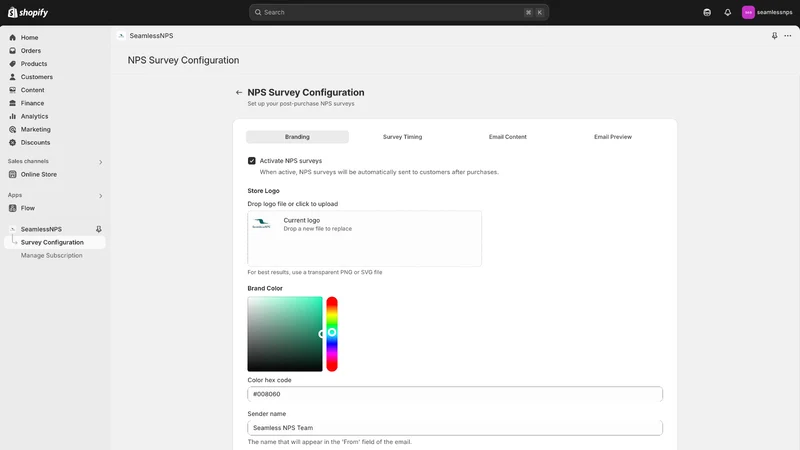Unpin SeamlessNPS app in sidebar

point(98,229)
